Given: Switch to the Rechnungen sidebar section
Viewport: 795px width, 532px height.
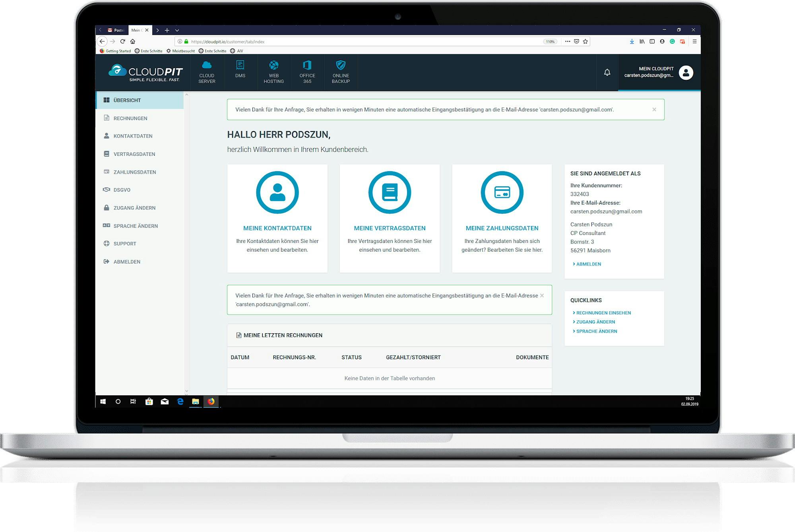Looking at the screenshot, I should [x=130, y=118].
